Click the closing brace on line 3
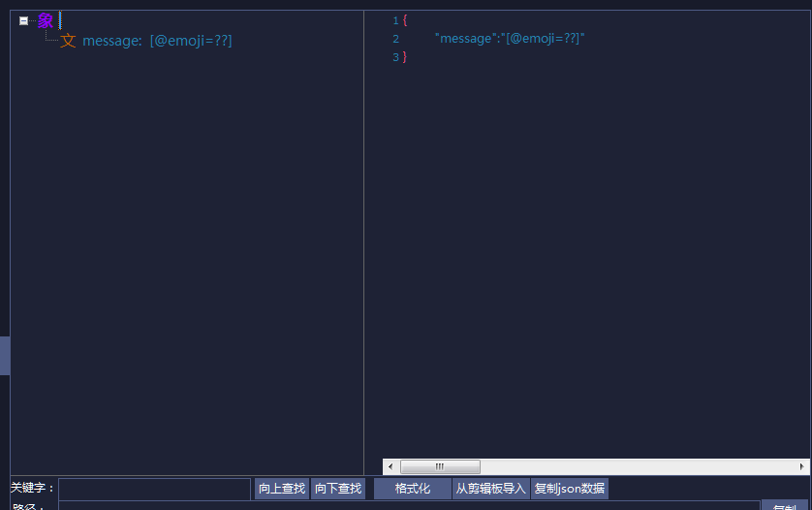This screenshot has width=812, height=510. pyautogui.click(x=405, y=56)
